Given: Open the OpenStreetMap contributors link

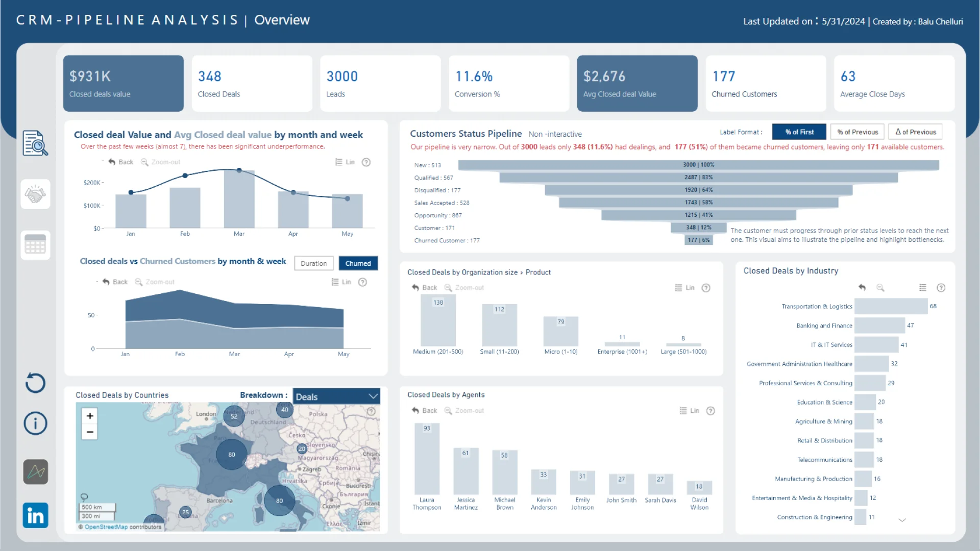Looking at the screenshot, I should pyautogui.click(x=106, y=527).
